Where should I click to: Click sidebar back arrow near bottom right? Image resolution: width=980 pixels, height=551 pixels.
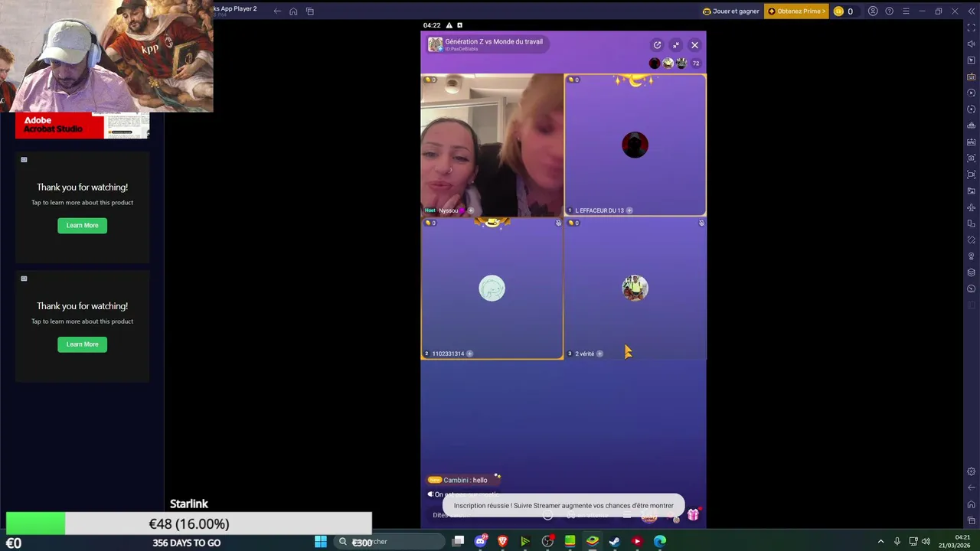971,487
